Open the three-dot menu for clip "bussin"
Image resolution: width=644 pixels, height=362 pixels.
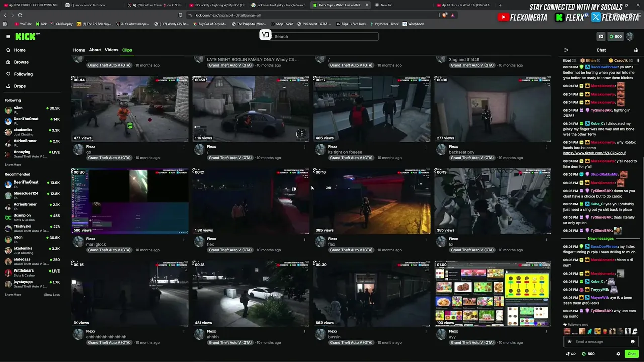point(426,332)
